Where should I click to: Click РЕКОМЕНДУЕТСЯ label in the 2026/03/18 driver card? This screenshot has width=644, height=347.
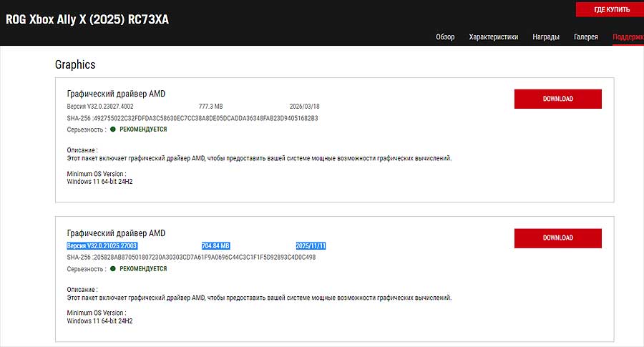coord(143,129)
